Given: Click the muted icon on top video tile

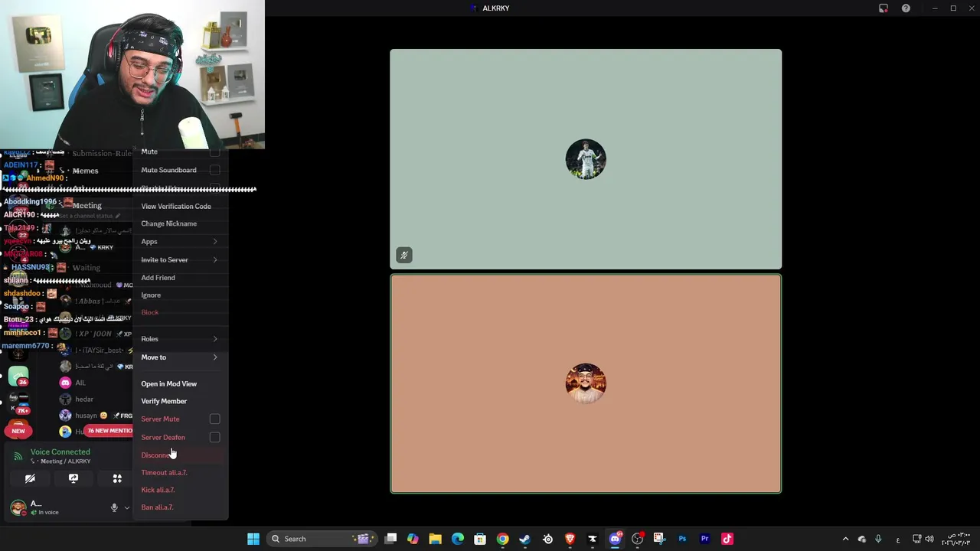Looking at the screenshot, I should [x=404, y=255].
